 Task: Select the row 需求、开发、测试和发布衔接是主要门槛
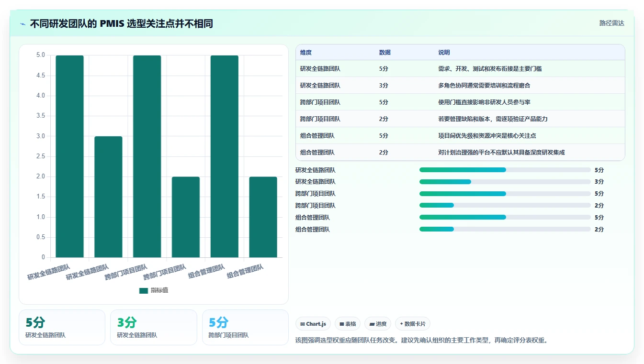[460, 68]
